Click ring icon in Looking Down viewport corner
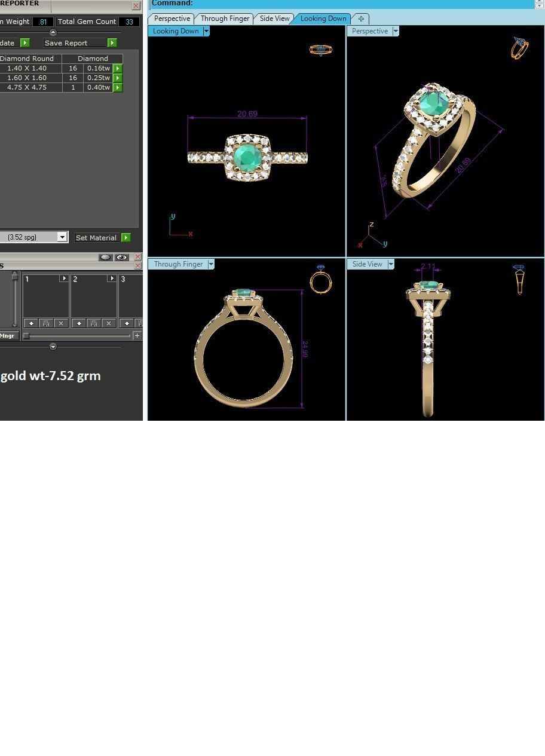Image resolution: width=545 pixels, height=756 pixels. coord(321,50)
